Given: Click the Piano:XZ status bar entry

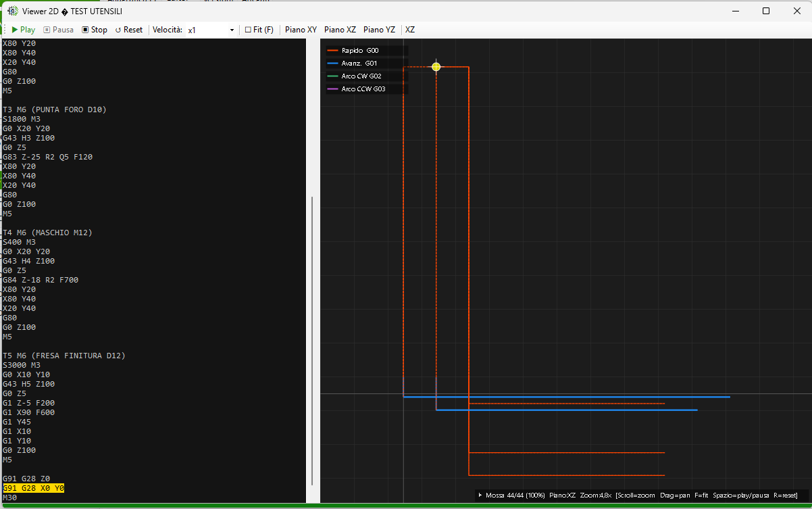Looking at the screenshot, I should click(563, 495).
